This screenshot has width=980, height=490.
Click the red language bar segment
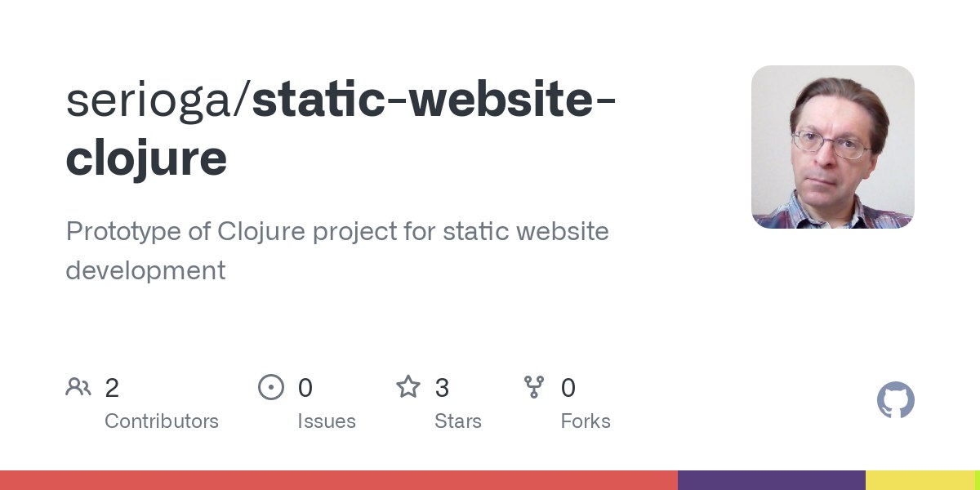point(338,480)
